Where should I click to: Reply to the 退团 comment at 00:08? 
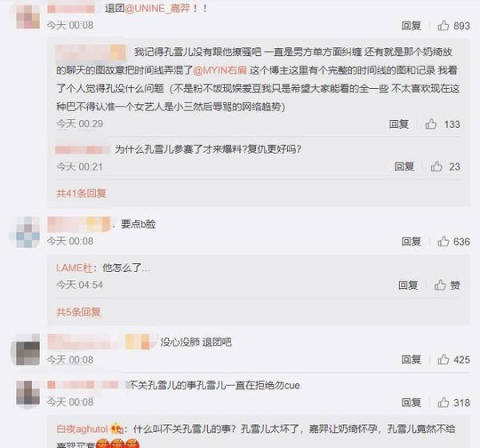click(411, 26)
